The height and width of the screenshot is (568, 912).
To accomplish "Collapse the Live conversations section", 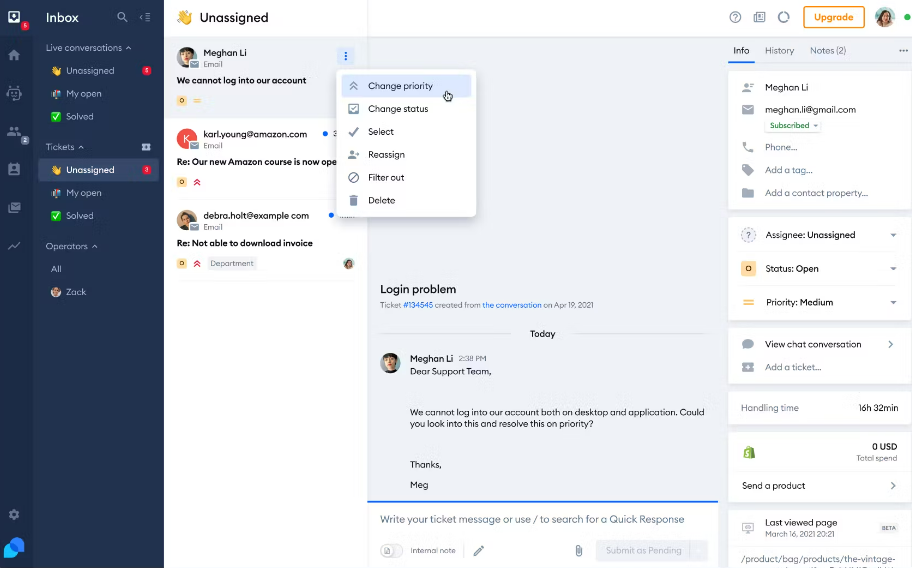I will (x=88, y=48).
